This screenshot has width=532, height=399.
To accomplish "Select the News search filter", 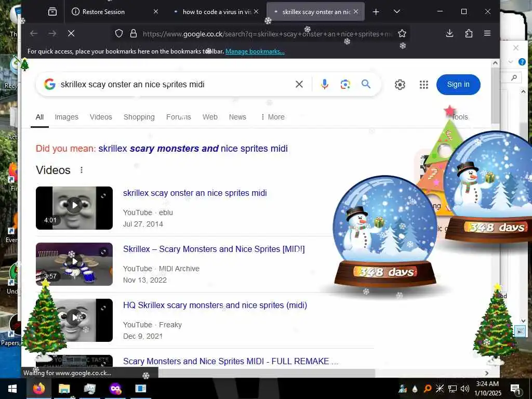I will 237,117.
